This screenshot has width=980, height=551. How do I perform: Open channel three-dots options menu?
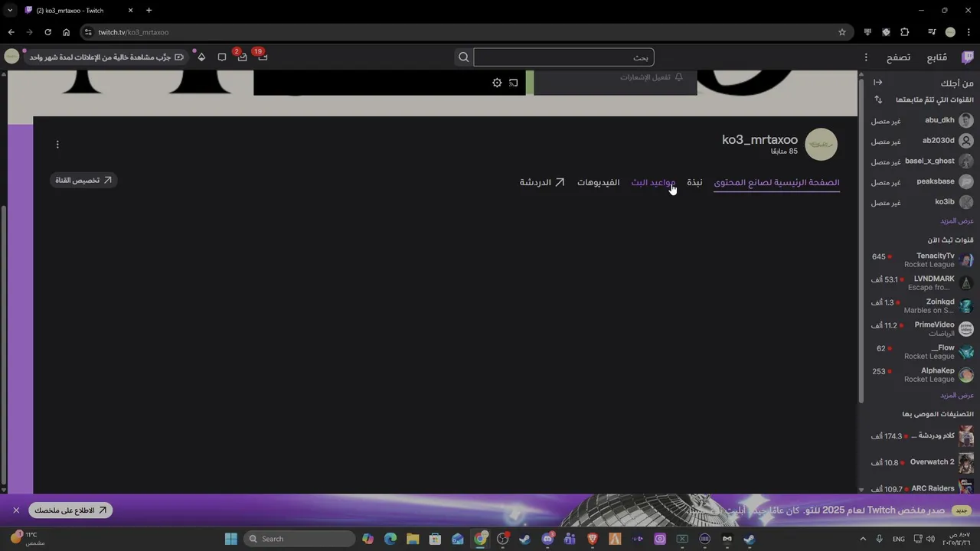(57, 145)
